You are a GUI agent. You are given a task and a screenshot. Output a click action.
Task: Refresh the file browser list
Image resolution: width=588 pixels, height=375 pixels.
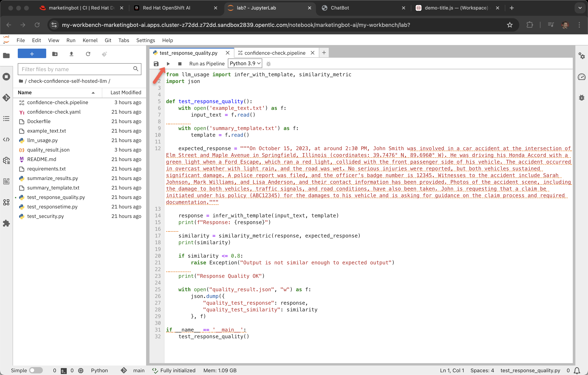(x=88, y=54)
